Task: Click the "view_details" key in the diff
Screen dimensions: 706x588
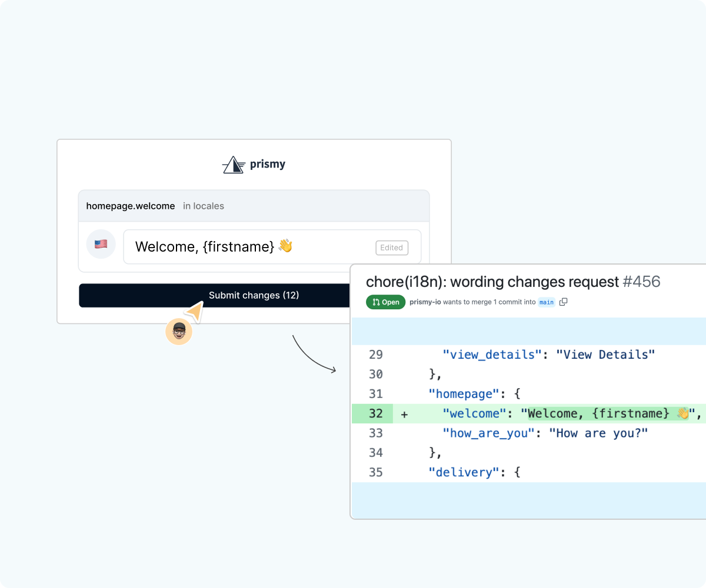Action: pyautogui.click(x=492, y=355)
